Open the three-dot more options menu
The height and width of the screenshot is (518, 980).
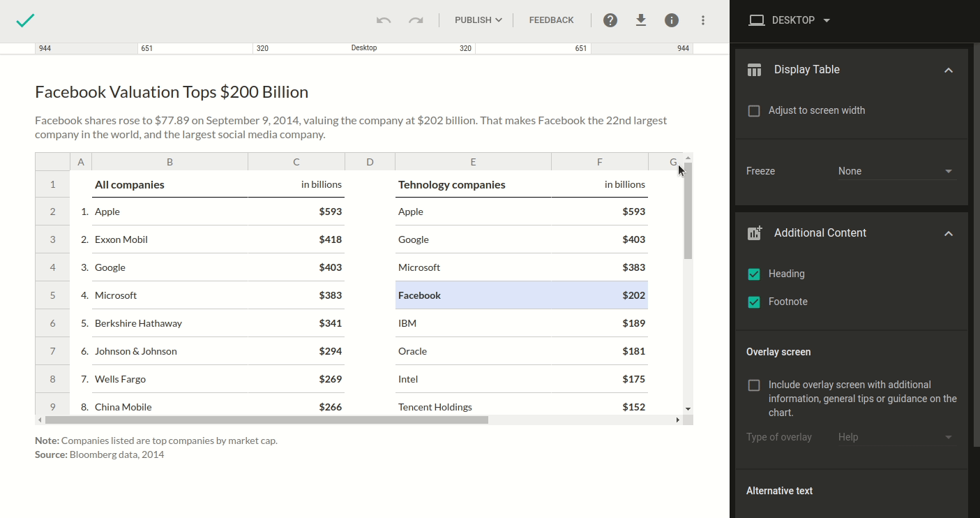pos(703,20)
